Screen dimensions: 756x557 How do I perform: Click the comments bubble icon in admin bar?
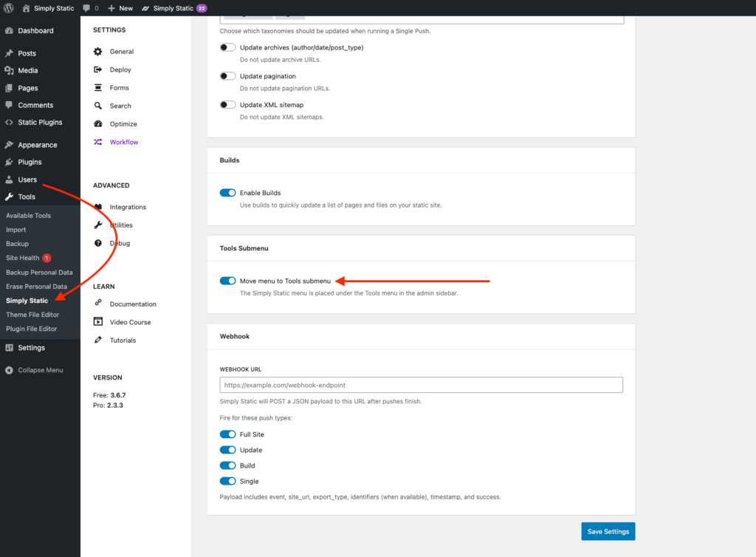click(87, 8)
